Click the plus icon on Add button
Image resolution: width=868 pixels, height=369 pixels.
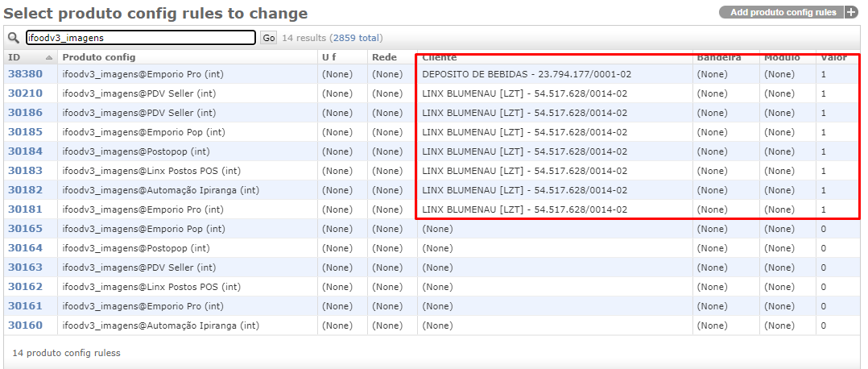coord(851,12)
